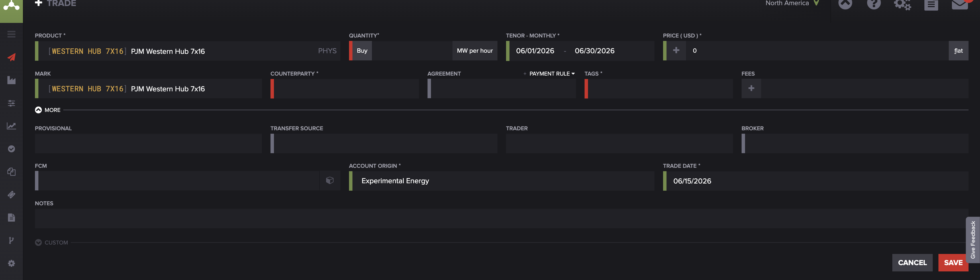Select the red paper plane trade icon
Viewport: 980px width, 280px height.
click(x=11, y=57)
